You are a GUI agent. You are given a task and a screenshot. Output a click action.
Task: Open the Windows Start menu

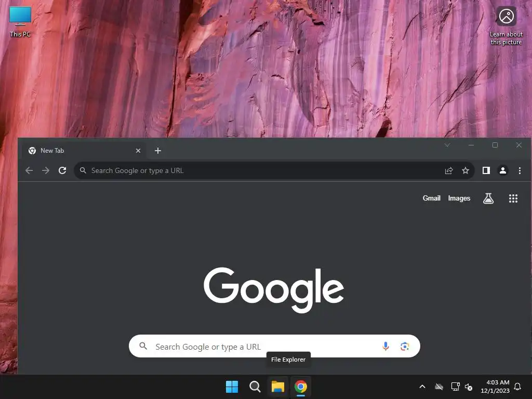coord(232,387)
